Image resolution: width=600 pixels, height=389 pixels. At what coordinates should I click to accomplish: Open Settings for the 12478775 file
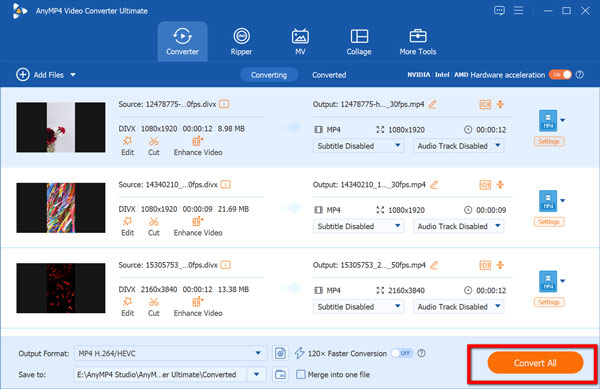549,142
